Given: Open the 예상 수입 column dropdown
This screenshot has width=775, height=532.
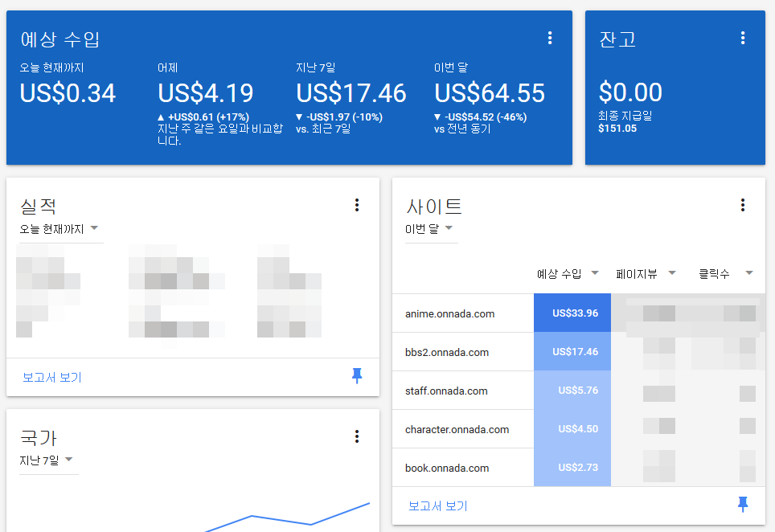Looking at the screenshot, I should 568,274.
